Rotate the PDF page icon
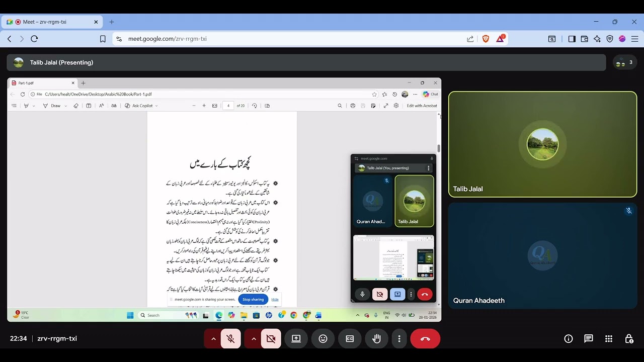This screenshot has height=362, width=644. (x=255, y=106)
